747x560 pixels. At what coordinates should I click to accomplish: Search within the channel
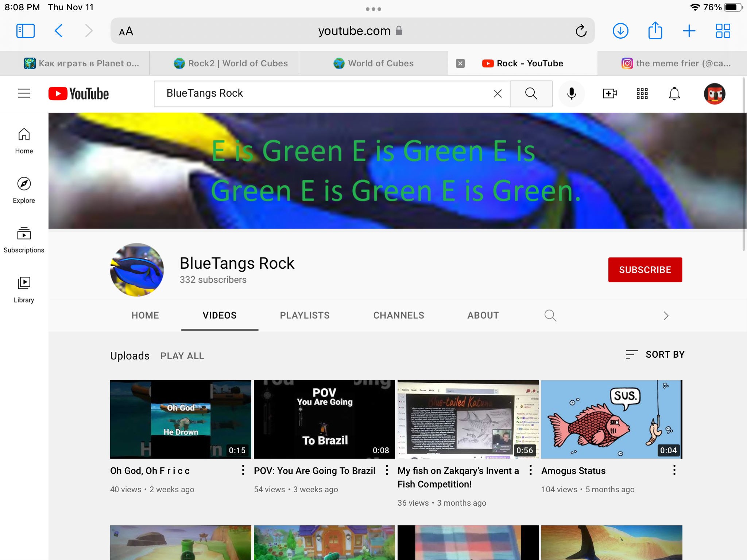(550, 315)
